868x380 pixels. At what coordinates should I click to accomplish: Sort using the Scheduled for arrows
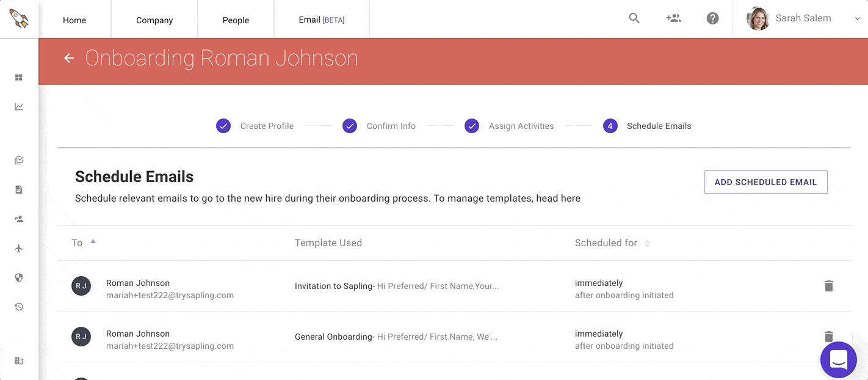647,243
